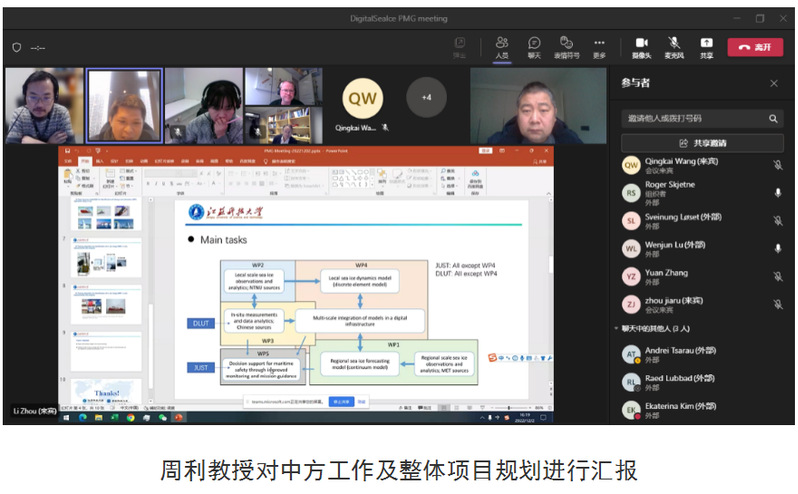
Task: Open the More actions ellipsis menu
Action: tap(599, 45)
